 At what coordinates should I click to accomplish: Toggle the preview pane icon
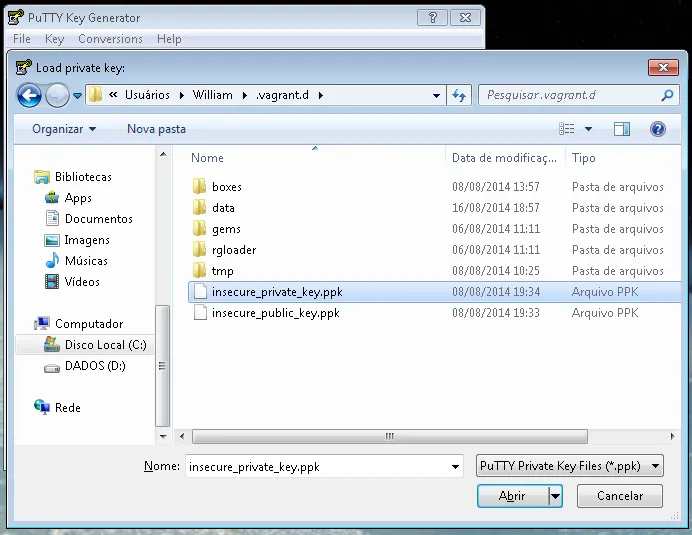[622, 129]
